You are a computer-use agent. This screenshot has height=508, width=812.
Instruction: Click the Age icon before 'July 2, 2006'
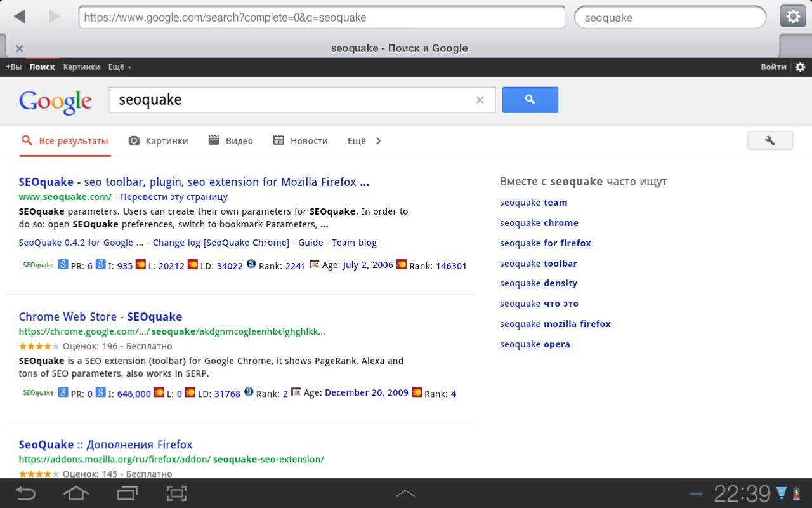(314, 264)
